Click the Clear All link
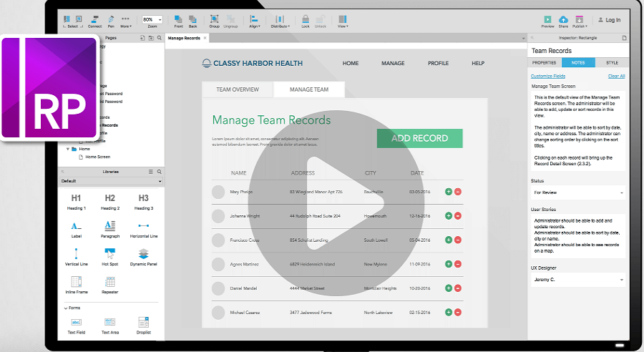Viewport: 644px width, 352px height. click(617, 76)
